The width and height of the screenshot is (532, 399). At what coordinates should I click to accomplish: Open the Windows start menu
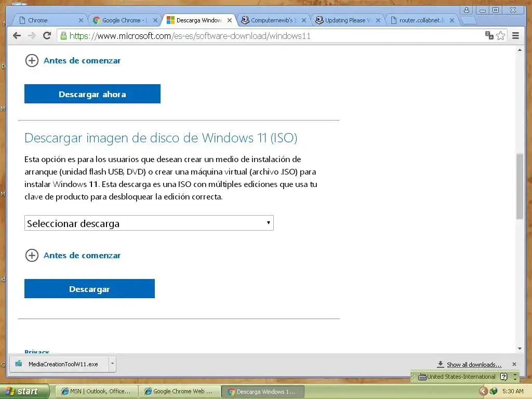click(24, 392)
